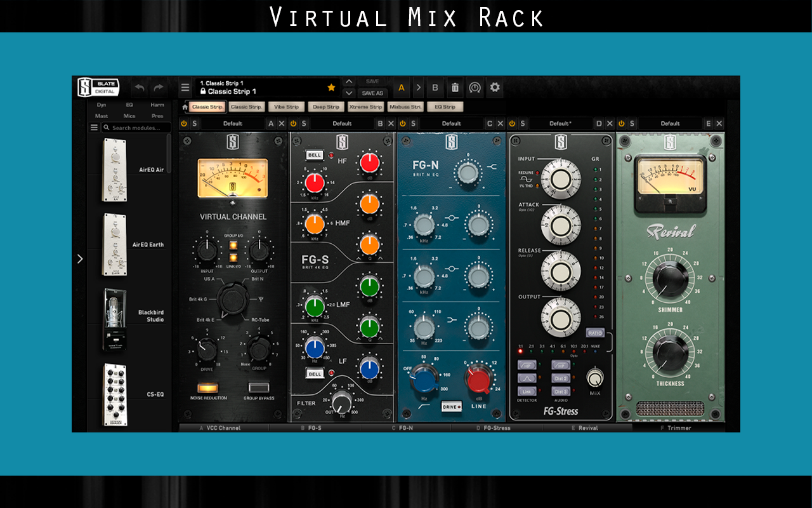Solo slot B with the S button
Viewport: 812px width, 508px height.
[304, 123]
